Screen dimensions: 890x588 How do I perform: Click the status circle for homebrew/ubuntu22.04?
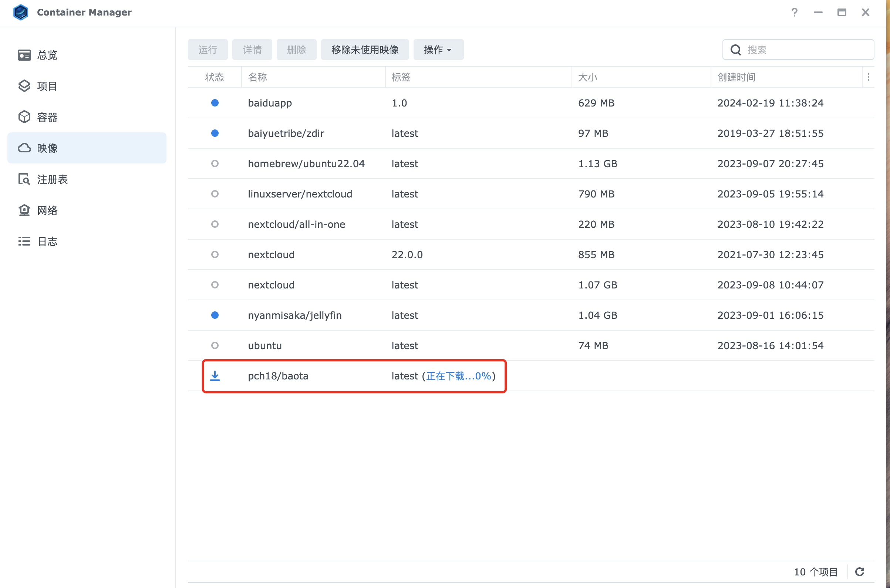215,163
